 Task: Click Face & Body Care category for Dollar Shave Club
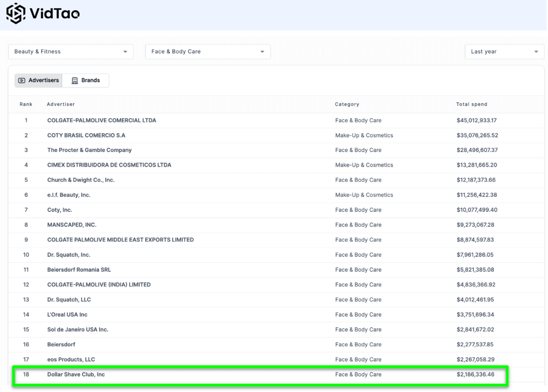[x=358, y=375]
